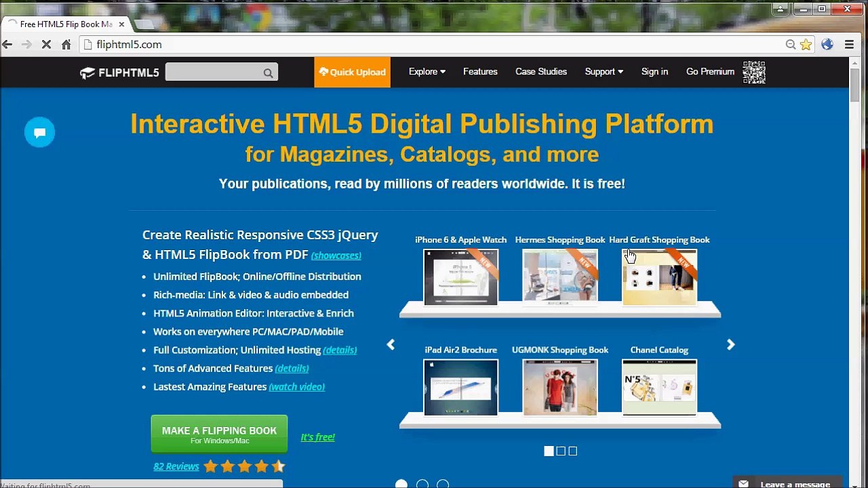This screenshot has width=868, height=488.
Task: Click the Quick Upload button
Action: 352,72
